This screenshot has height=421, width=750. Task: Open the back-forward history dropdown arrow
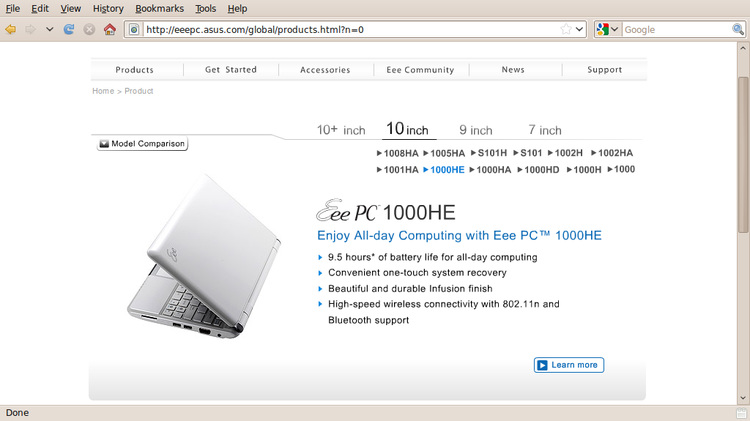[x=49, y=30]
